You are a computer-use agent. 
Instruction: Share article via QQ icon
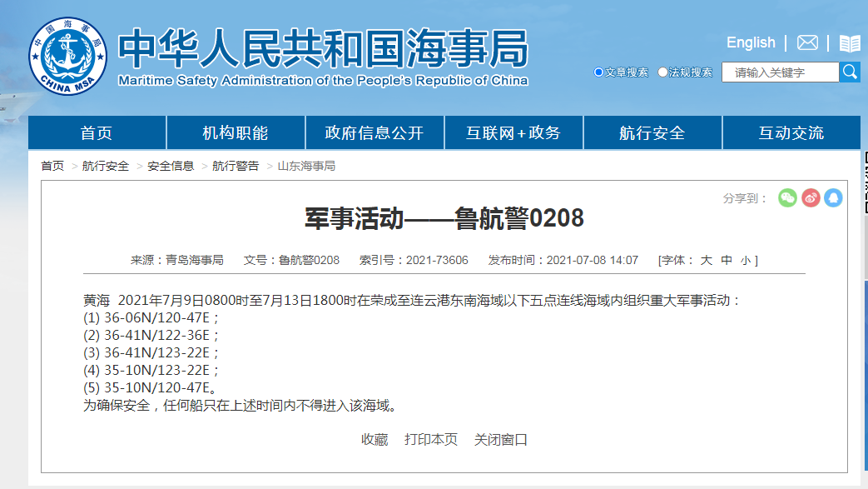(833, 197)
